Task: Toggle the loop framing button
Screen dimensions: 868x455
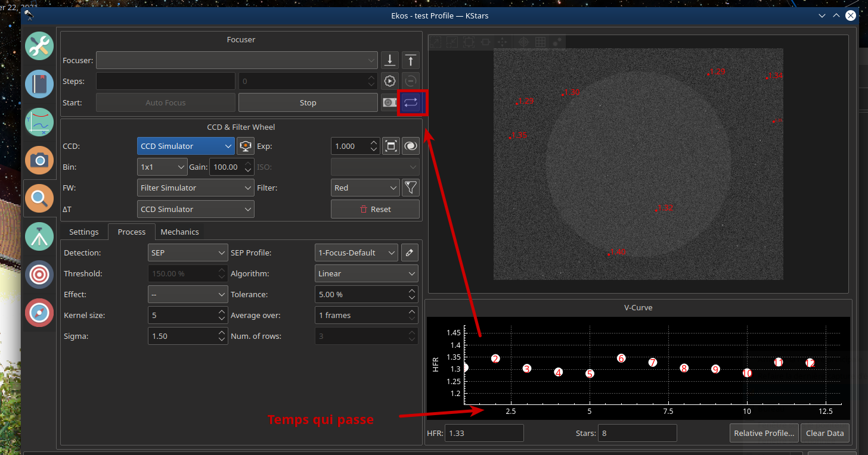Action: coord(410,102)
